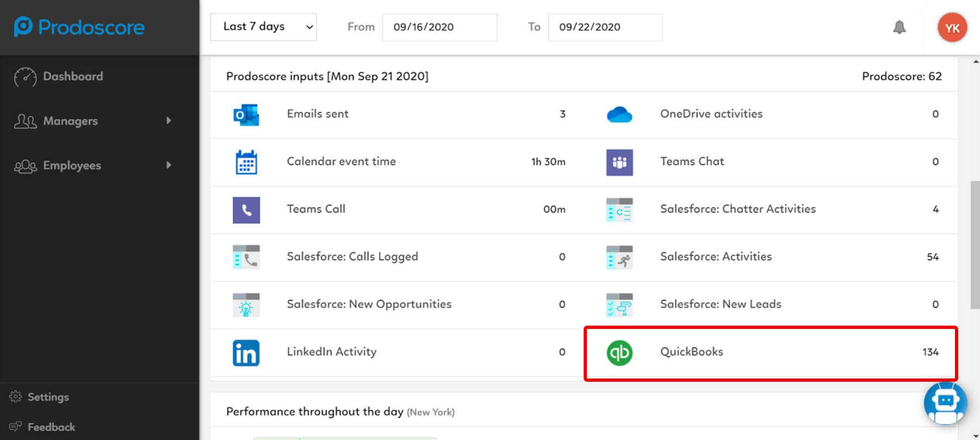The width and height of the screenshot is (980, 440).
Task: Click the Prodoscore: 62 score text
Action: [x=902, y=76]
